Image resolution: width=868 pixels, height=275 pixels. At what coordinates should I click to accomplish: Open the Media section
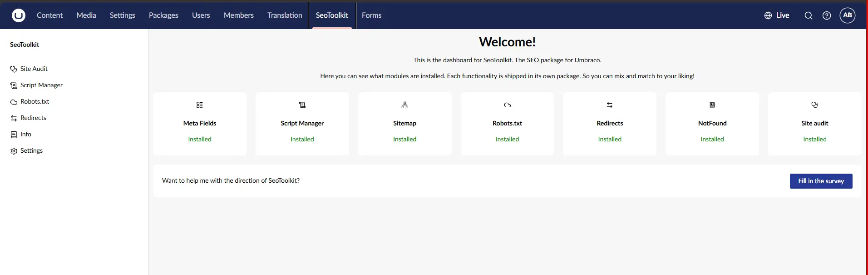[86, 15]
